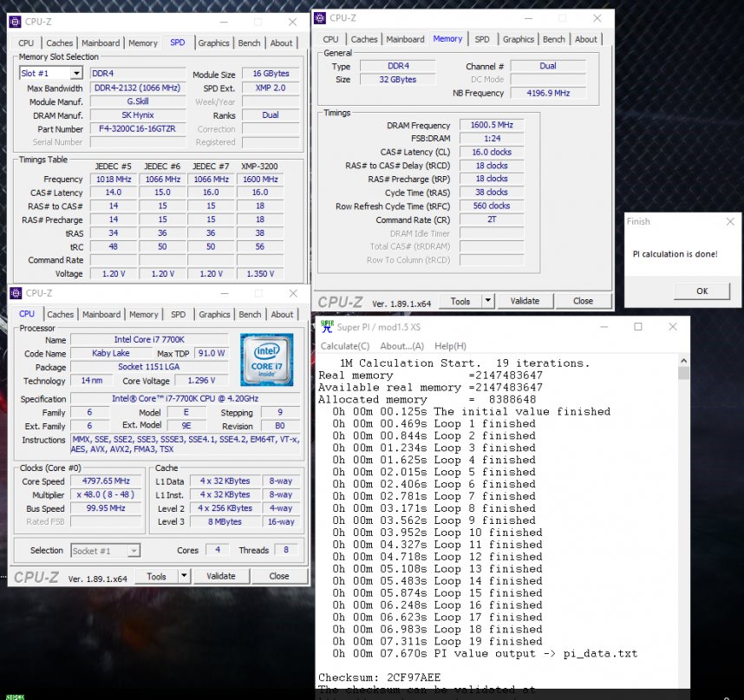The height and width of the screenshot is (700, 744).
Task: Open the Tools dropdown arrow in CPU-Z CPU window
Action: [x=184, y=576]
